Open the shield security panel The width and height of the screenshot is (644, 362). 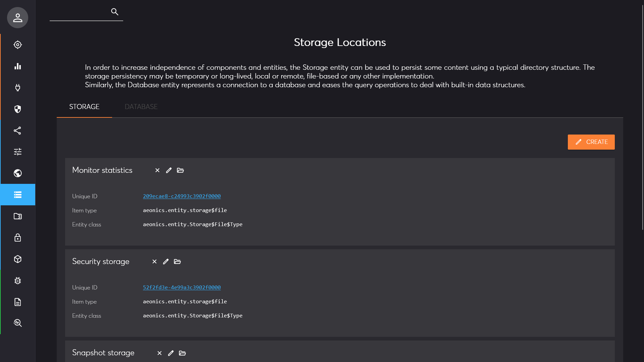tap(17, 109)
